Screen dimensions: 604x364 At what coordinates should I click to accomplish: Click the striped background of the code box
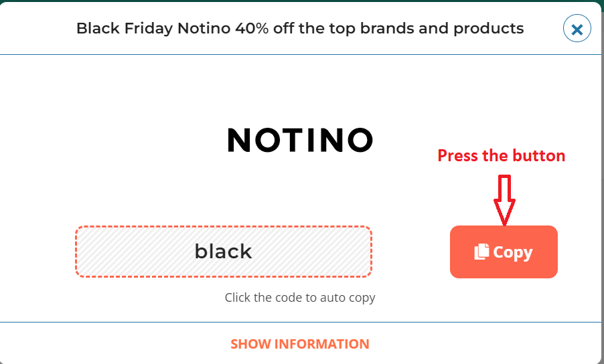tap(127, 252)
